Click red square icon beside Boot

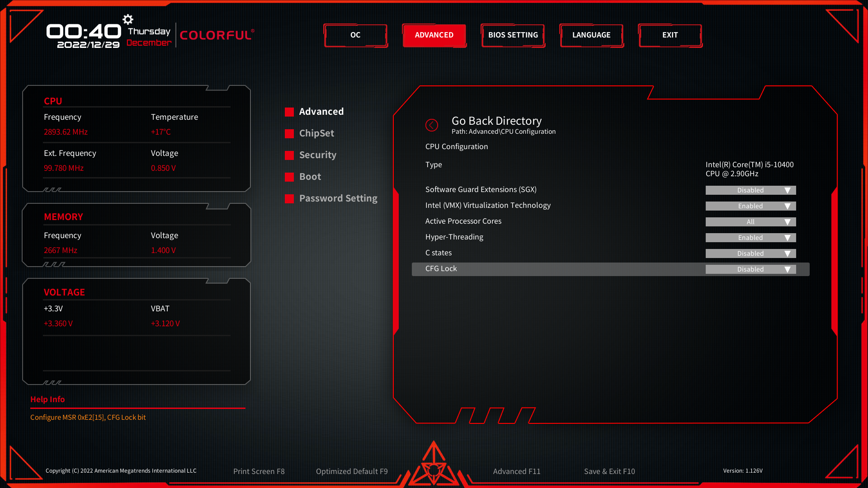[x=289, y=177]
